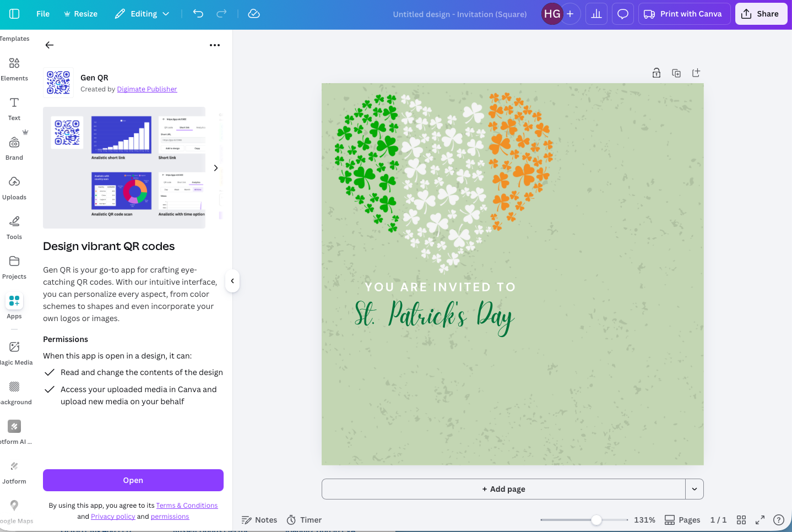Open the Resize menu
This screenshot has height=532, width=792.
pyautogui.click(x=80, y=14)
